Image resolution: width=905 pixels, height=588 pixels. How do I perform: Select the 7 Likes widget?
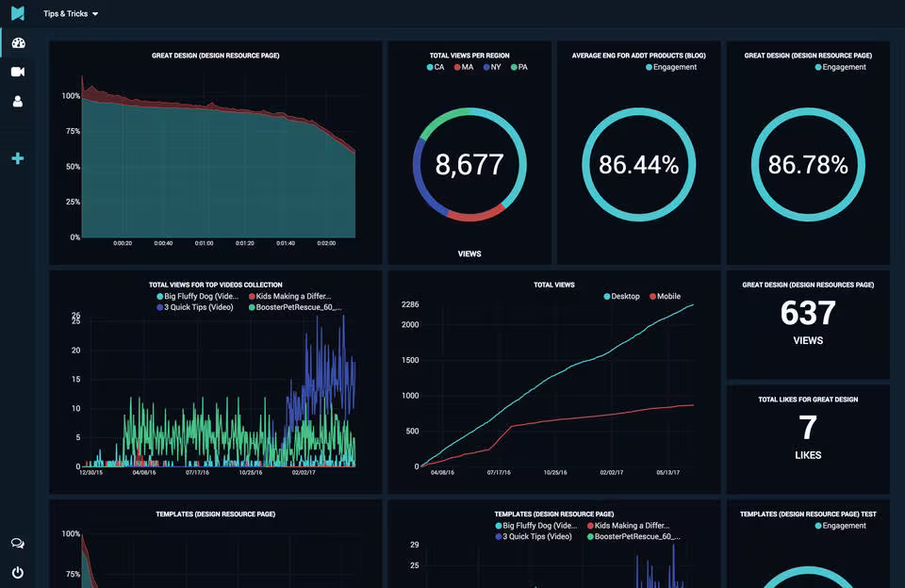click(808, 439)
